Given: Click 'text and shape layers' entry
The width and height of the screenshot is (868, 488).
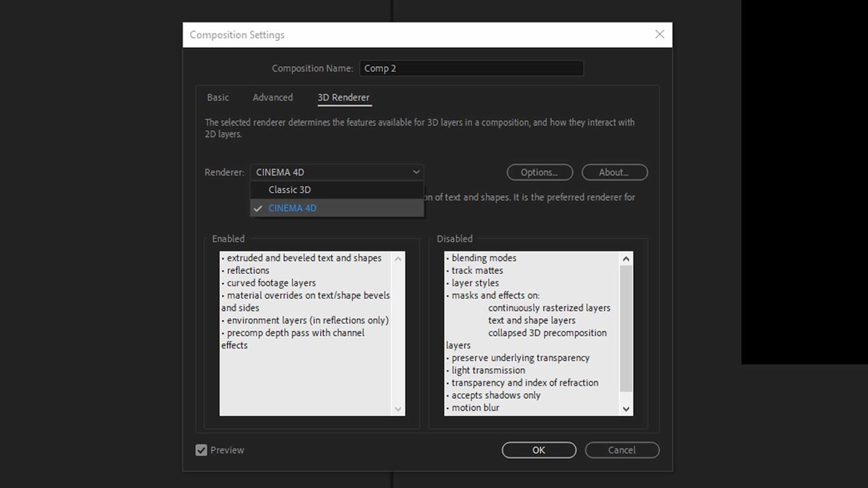Looking at the screenshot, I should pos(532,320).
